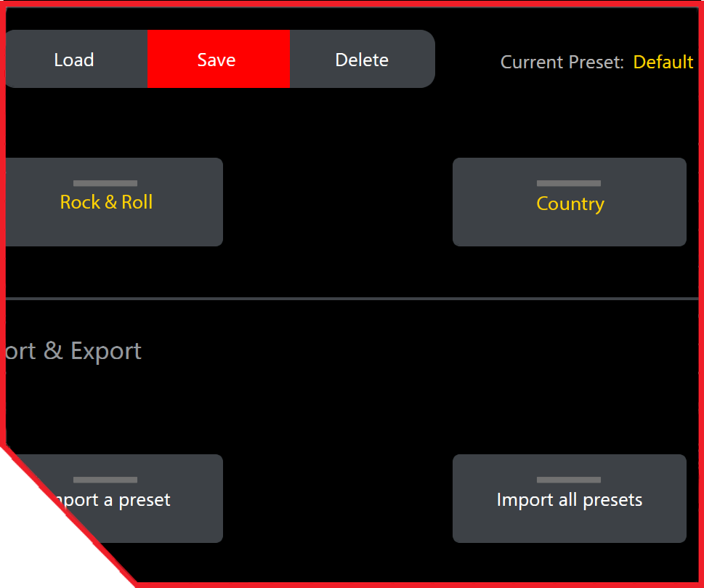
Task: Click the Load preset button
Action: (x=75, y=60)
